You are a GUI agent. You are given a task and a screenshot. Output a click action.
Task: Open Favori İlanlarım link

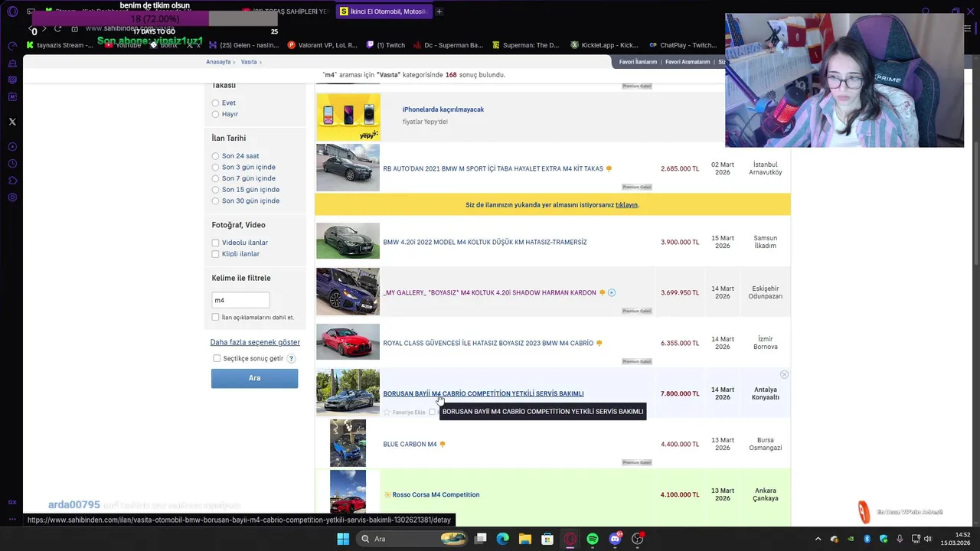638,62
